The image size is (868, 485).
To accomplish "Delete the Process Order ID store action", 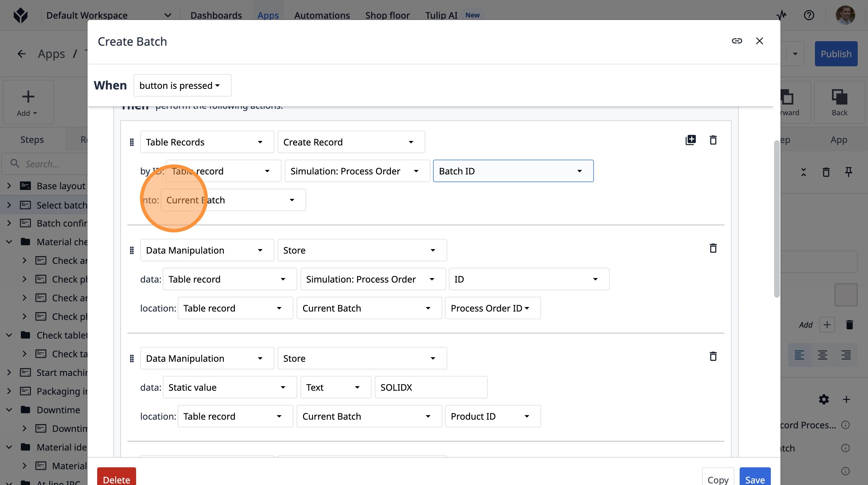I will [713, 248].
